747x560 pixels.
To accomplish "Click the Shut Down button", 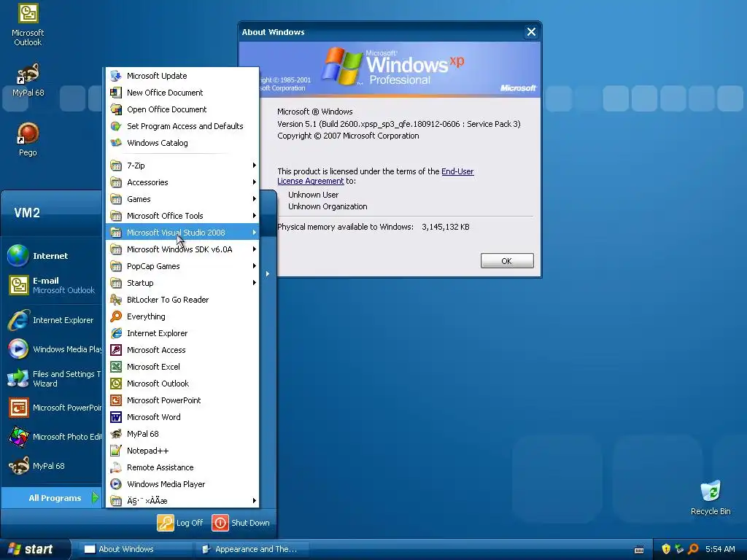I will [241, 522].
